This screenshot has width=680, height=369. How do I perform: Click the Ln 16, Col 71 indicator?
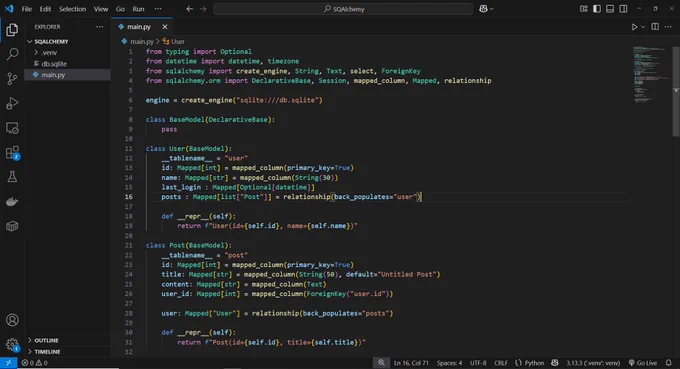tap(411, 363)
